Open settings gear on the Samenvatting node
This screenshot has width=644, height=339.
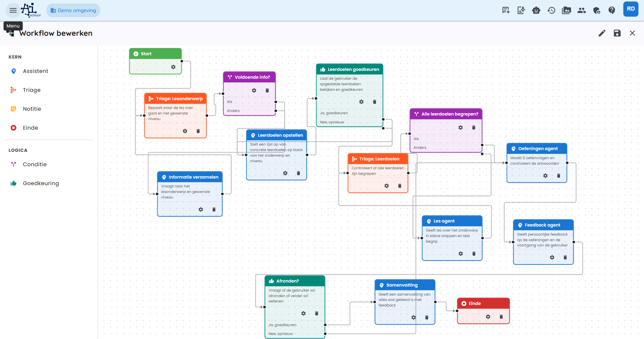point(414,317)
